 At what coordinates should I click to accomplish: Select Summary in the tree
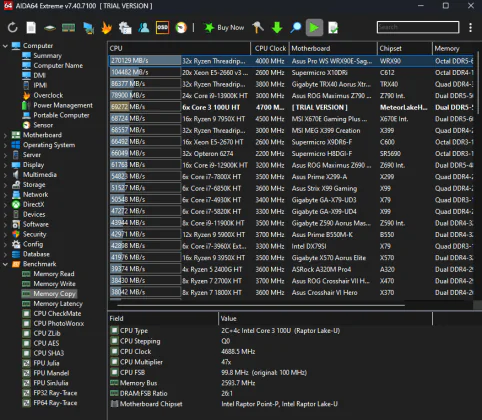47,56
